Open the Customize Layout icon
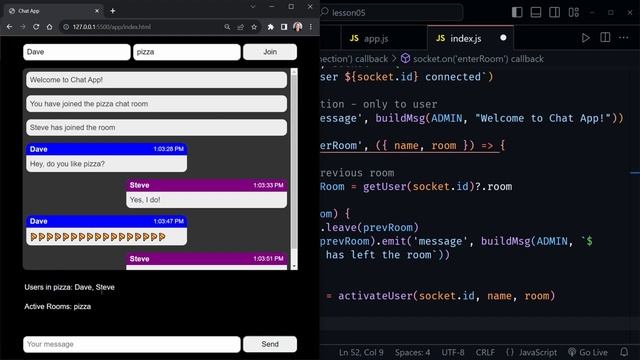 (573, 12)
